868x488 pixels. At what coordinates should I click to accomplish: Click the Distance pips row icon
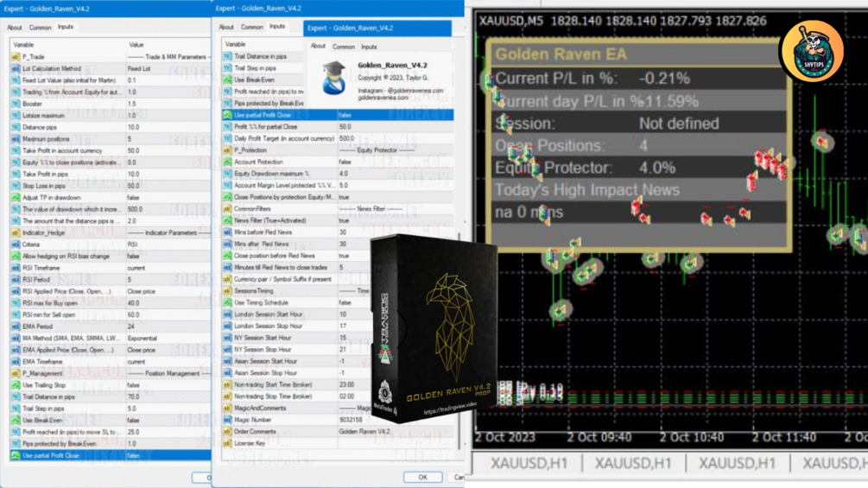16,127
